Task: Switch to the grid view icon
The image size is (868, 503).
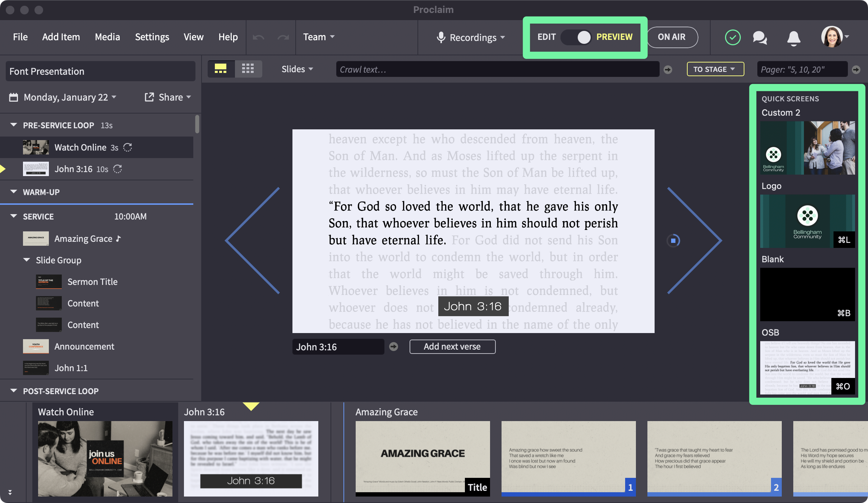Action: [248, 69]
